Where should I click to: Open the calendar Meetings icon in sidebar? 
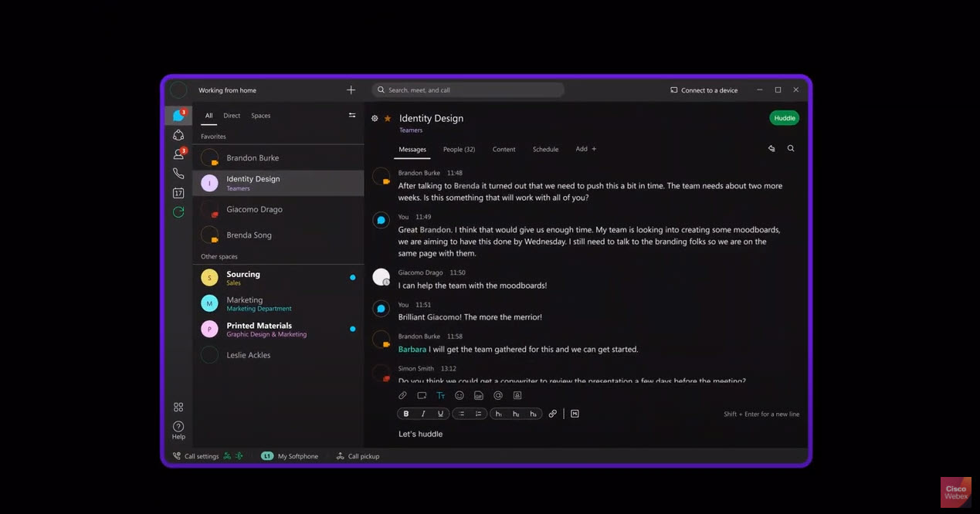pyautogui.click(x=178, y=193)
